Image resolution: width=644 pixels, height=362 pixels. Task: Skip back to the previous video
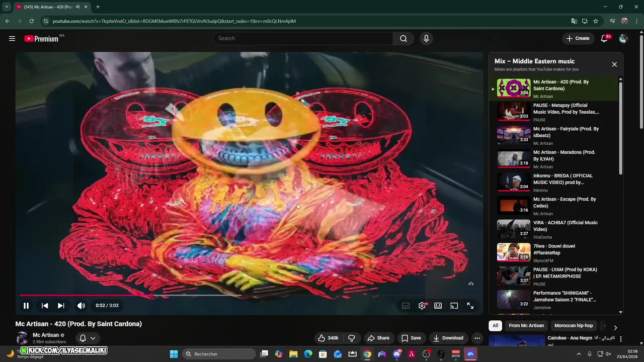coord(45,305)
